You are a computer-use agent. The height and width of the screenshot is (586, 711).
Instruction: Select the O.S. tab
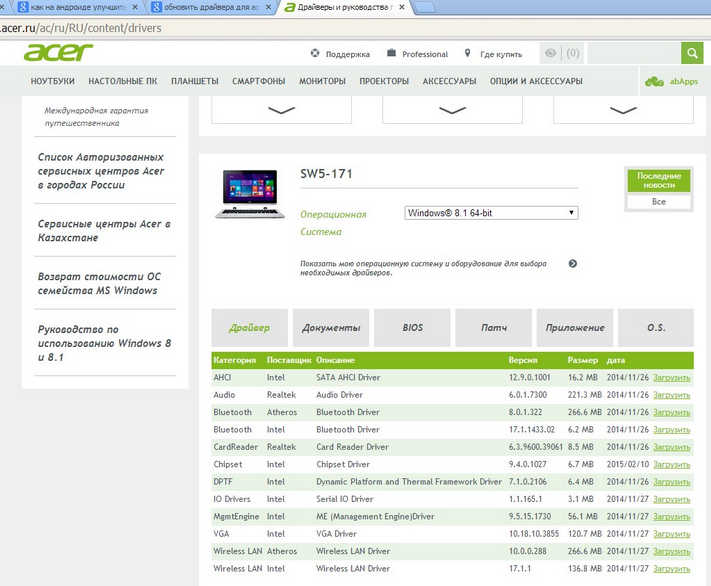tap(656, 327)
